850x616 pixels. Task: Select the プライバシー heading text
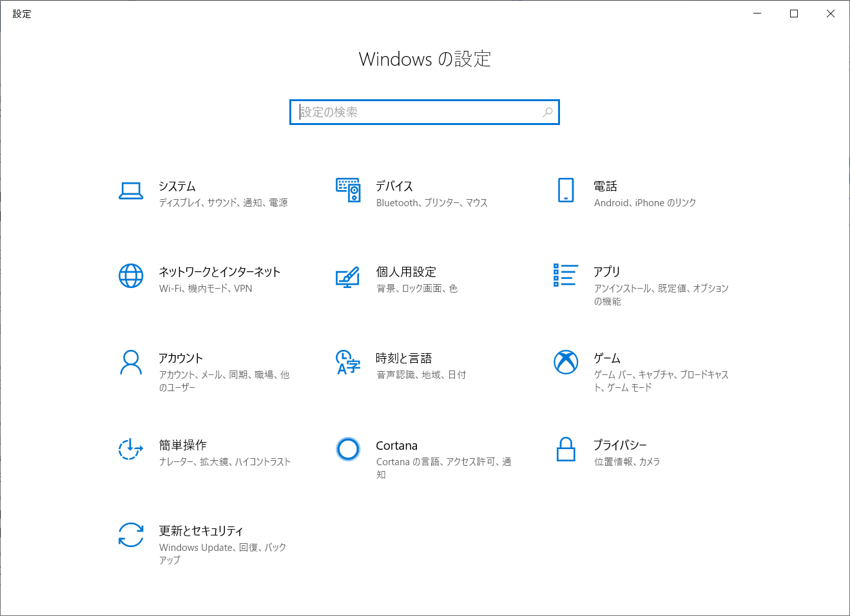coord(620,445)
